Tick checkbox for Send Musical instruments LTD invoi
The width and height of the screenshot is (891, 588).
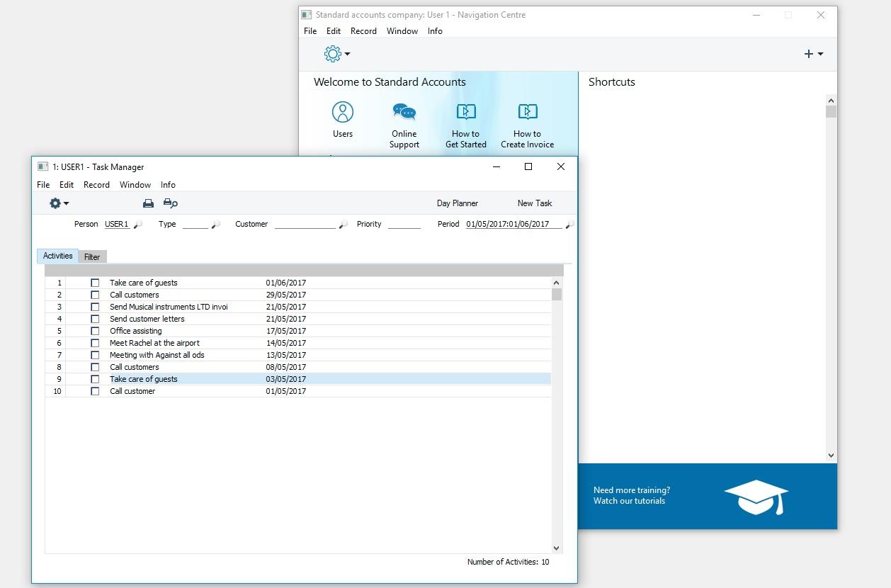[x=95, y=307]
